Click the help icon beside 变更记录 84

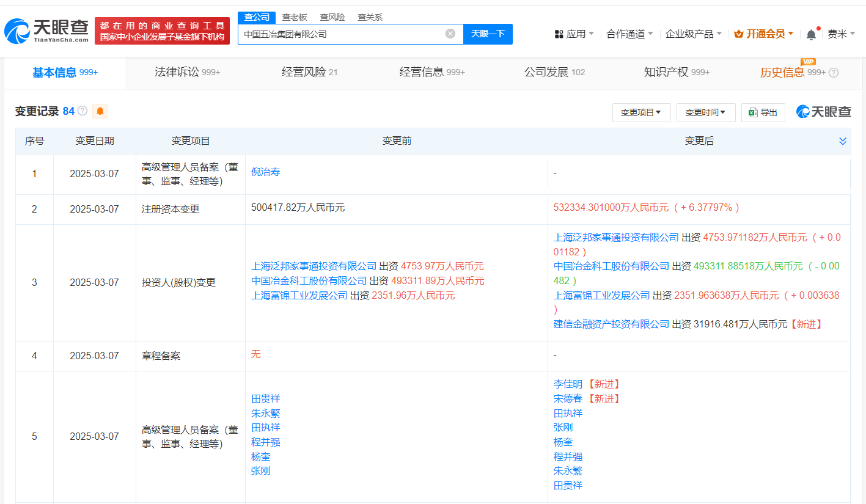83,111
